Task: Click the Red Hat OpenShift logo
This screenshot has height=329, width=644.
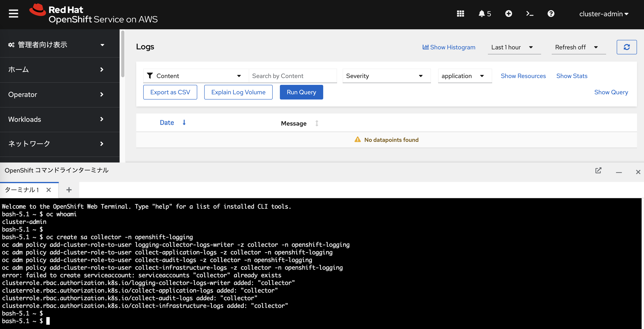Action: (x=93, y=14)
